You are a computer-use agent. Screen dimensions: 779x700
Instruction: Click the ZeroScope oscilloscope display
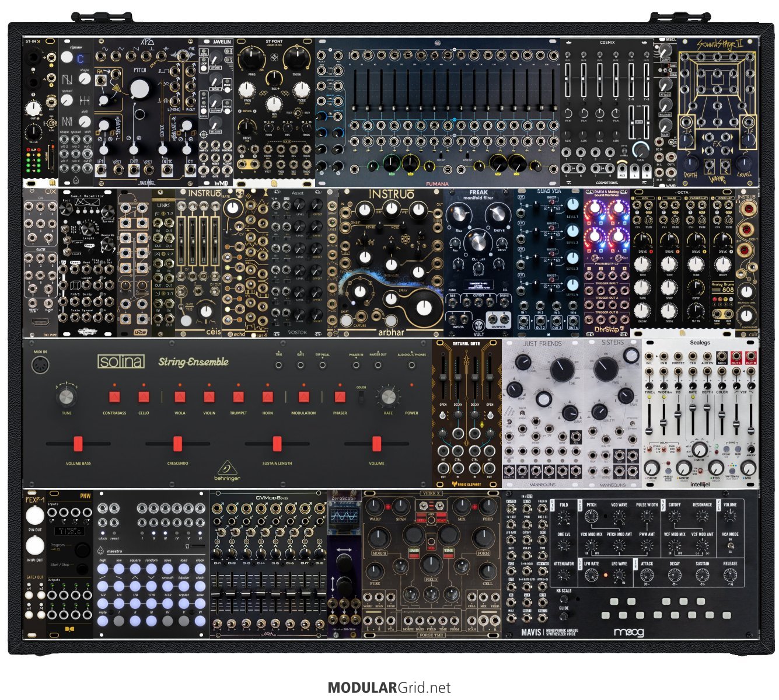(x=345, y=517)
